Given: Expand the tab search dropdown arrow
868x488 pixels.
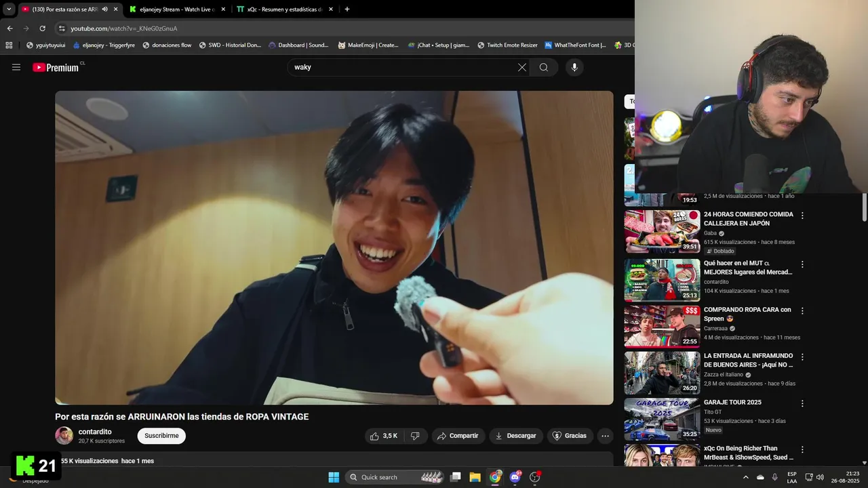Looking at the screenshot, I should 9,9.
